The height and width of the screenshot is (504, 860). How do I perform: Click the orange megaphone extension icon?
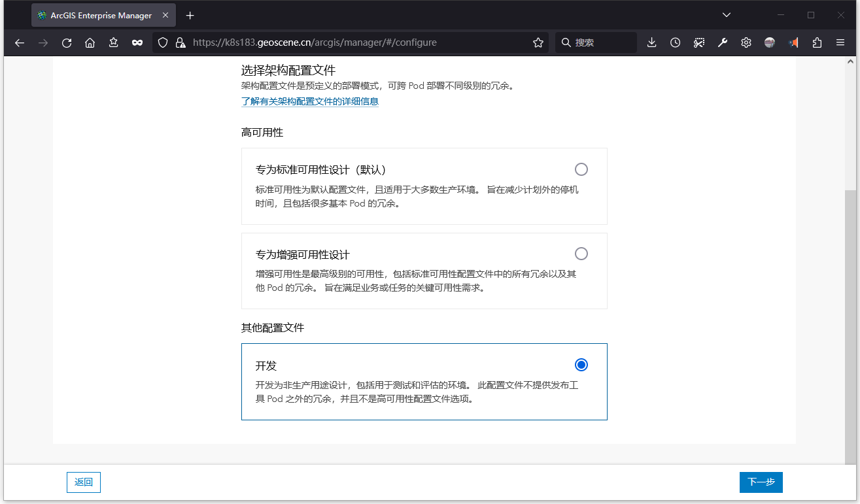(x=793, y=42)
